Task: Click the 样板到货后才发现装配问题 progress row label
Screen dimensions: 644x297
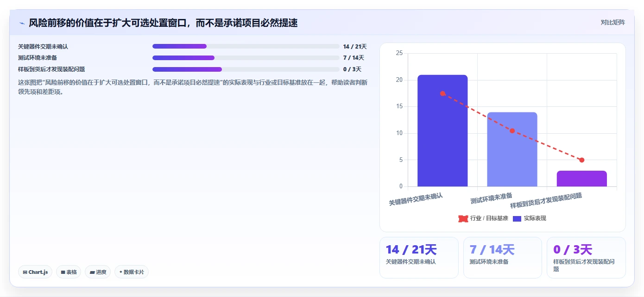Action: 51,69
